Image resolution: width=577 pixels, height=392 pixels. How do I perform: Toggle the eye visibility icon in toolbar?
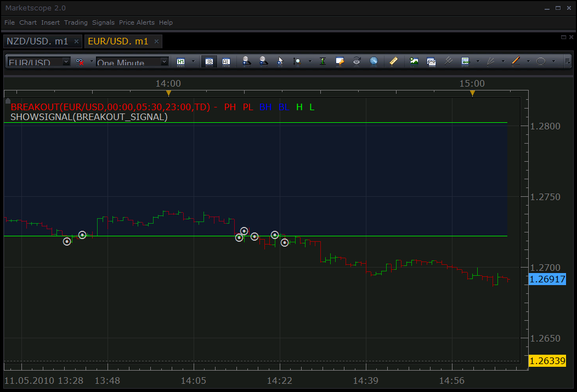[x=357, y=61]
